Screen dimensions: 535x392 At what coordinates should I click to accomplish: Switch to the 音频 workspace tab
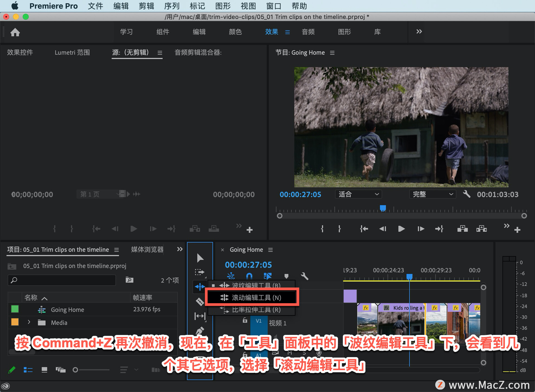tap(308, 32)
